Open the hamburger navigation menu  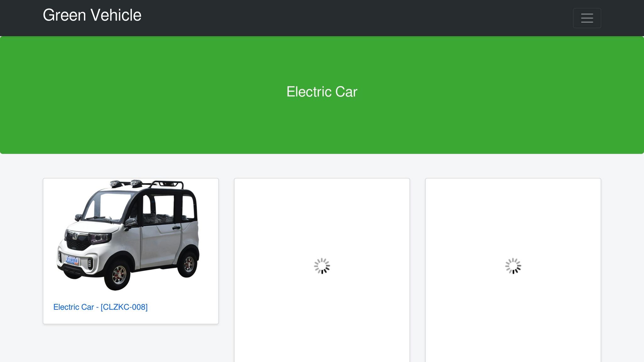point(587,18)
